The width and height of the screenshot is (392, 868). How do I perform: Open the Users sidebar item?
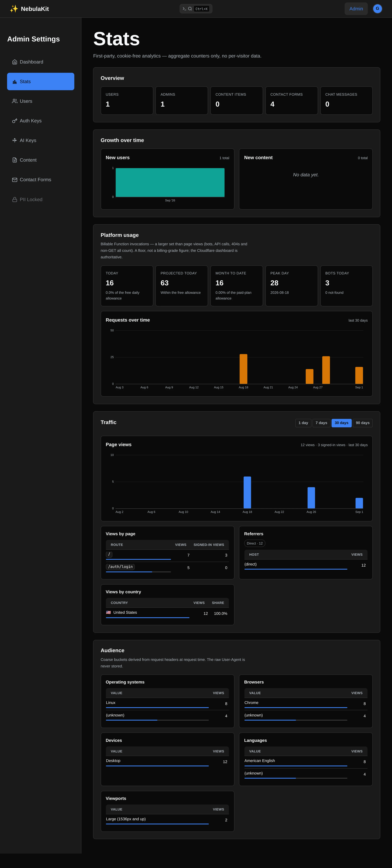tap(41, 101)
